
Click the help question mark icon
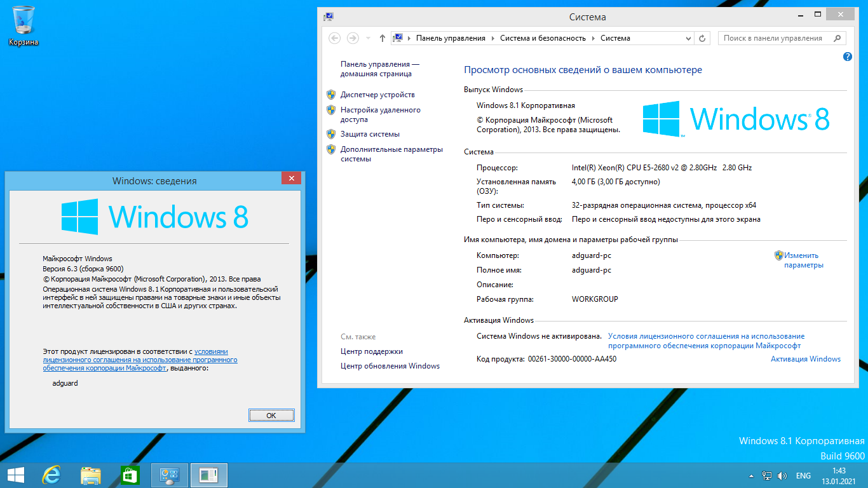(x=847, y=57)
